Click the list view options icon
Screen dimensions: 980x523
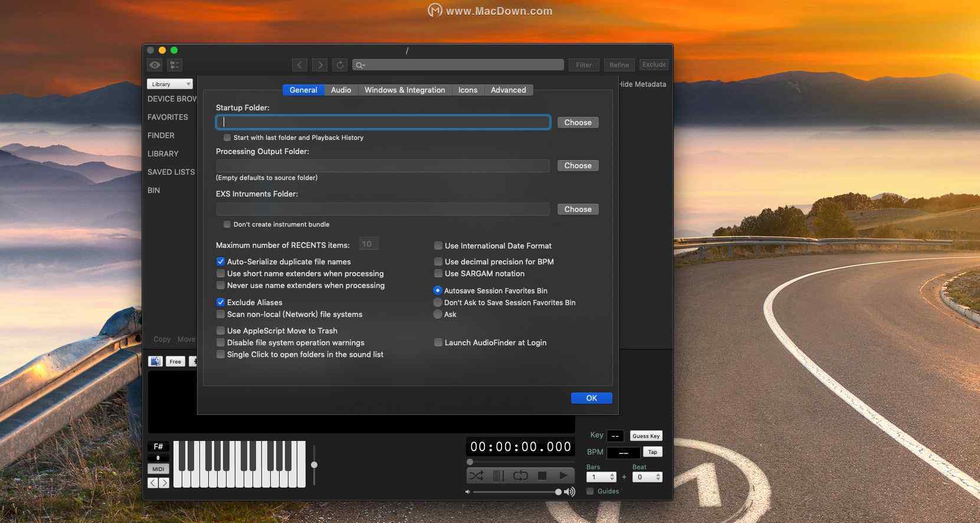coord(175,65)
